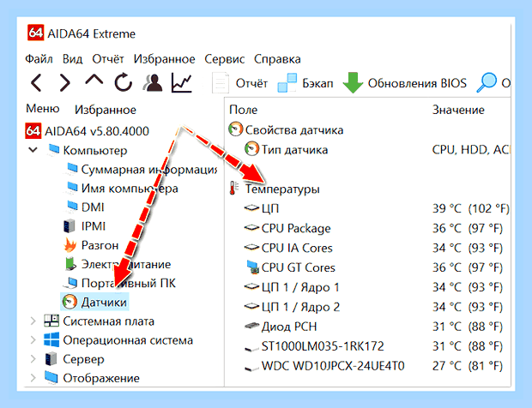Open the Файл menu
The image size is (532, 408).
coord(39,59)
